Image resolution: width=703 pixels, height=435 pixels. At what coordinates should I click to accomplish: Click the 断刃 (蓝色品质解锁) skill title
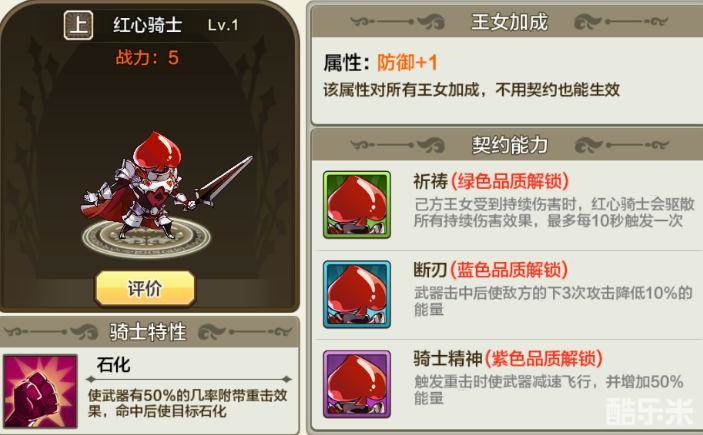click(490, 270)
